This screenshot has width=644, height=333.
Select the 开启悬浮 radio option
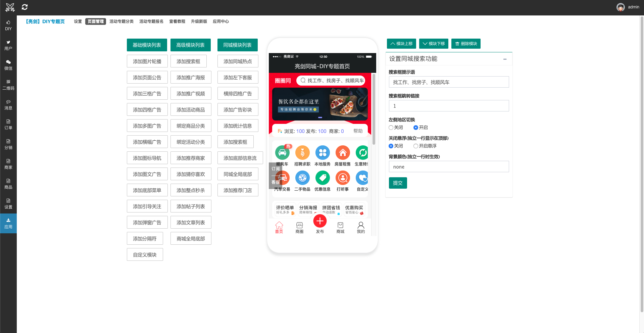point(415,146)
